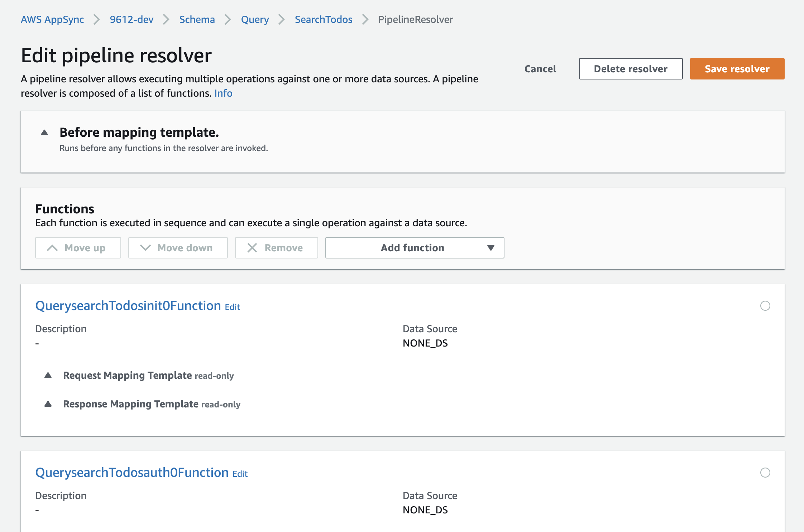The height and width of the screenshot is (532, 804).
Task: Click Delete resolver button
Action: [x=630, y=69]
